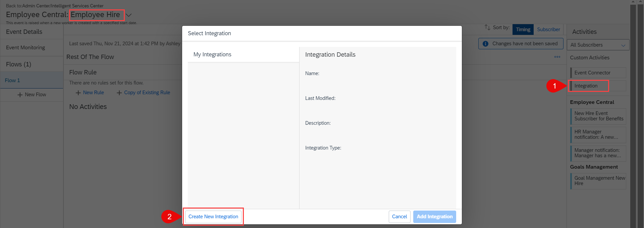The height and width of the screenshot is (228, 644).
Task: Click plus icon for Copy of Existing Rule
Action: click(119, 93)
